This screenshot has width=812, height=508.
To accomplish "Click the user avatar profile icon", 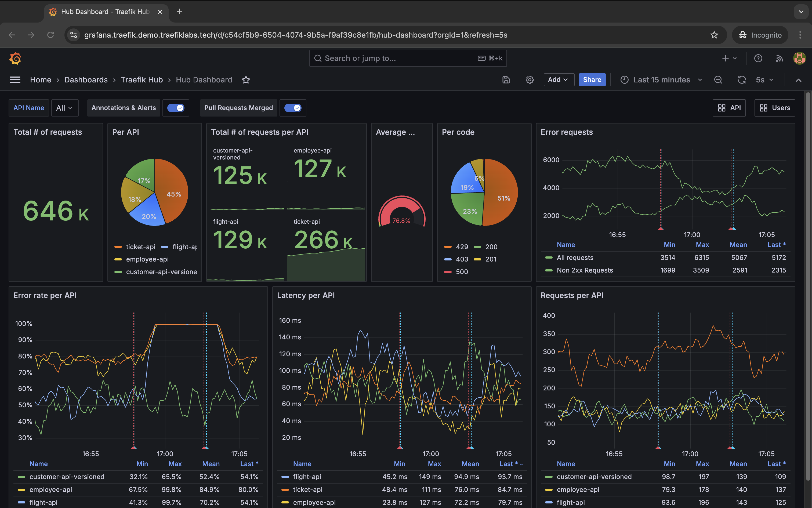I will pos(800,58).
